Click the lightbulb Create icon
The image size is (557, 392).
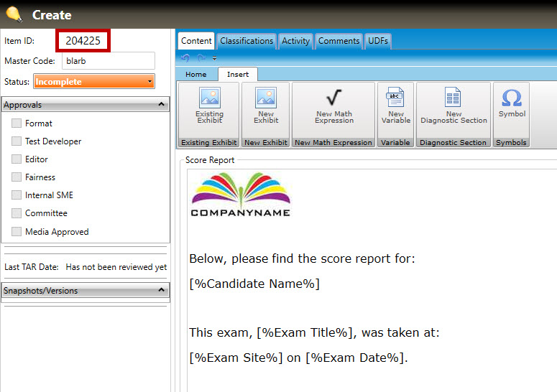pyautogui.click(x=14, y=14)
